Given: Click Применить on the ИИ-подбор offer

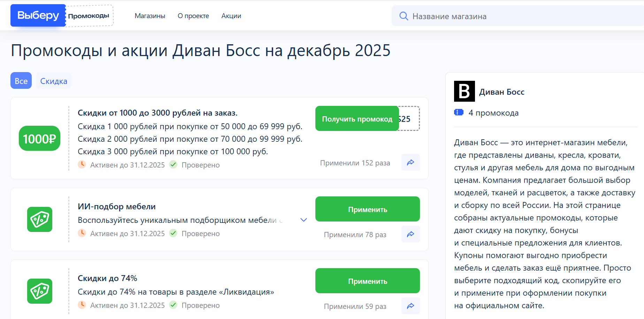Looking at the screenshot, I should (x=367, y=209).
